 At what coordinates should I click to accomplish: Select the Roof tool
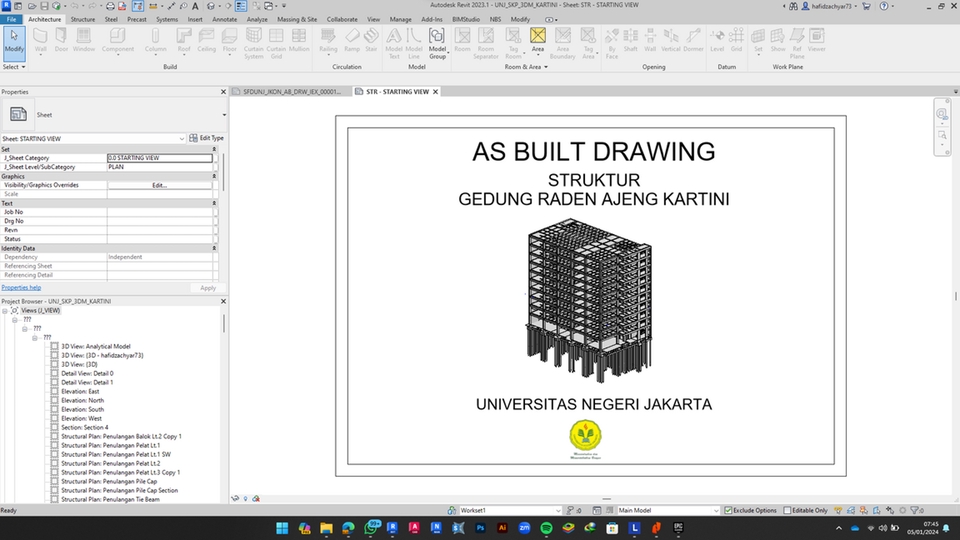click(184, 41)
